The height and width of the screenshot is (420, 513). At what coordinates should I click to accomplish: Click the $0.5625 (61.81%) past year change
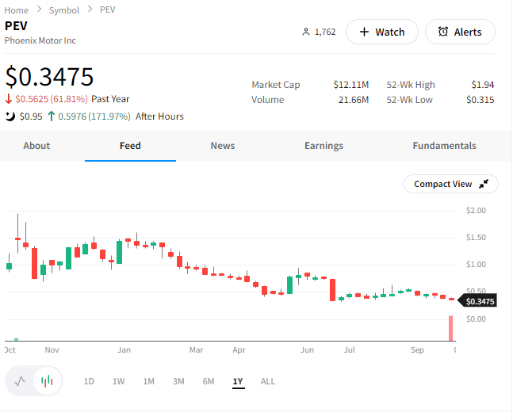click(52, 99)
